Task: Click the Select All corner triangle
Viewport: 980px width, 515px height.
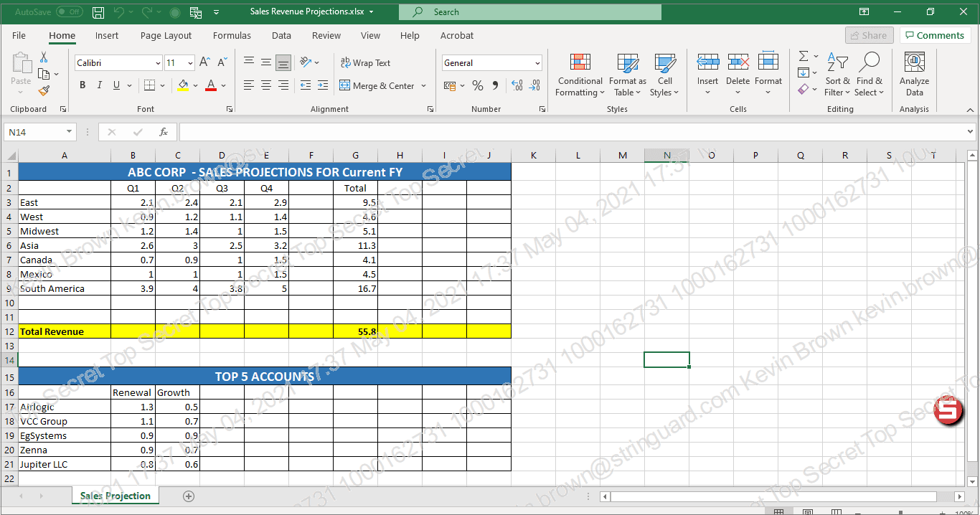Action: (x=11, y=156)
